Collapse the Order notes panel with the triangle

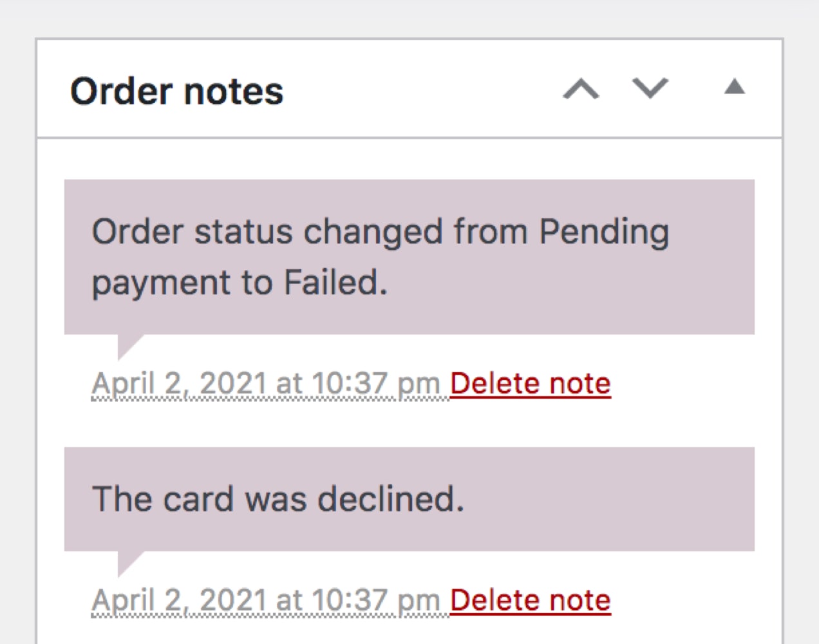pos(734,87)
